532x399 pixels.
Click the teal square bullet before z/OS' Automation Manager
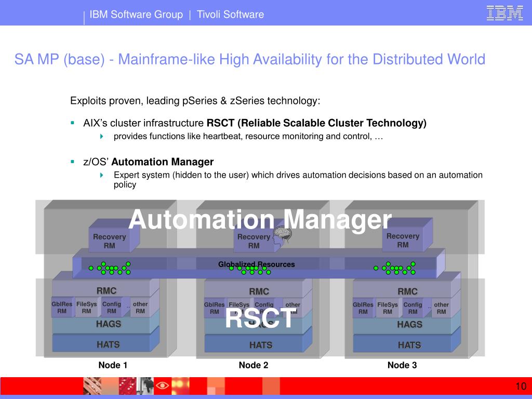(x=72, y=162)
